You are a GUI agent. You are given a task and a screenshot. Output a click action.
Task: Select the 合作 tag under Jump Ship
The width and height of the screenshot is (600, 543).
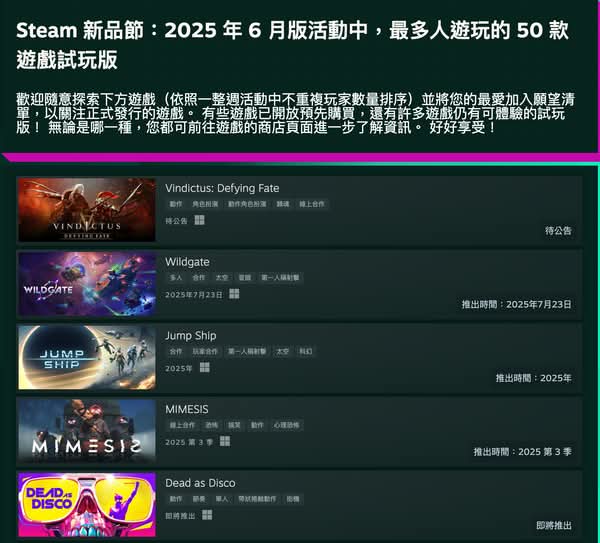[176, 351]
